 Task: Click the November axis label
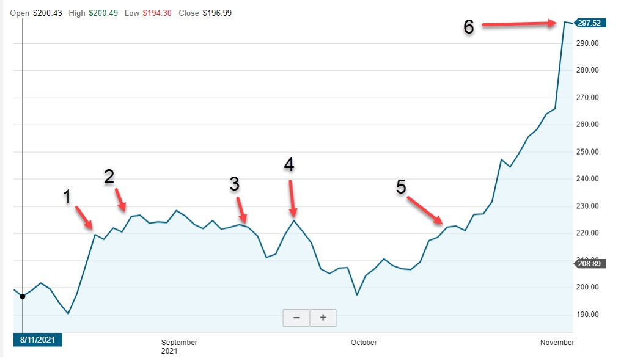point(557,343)
